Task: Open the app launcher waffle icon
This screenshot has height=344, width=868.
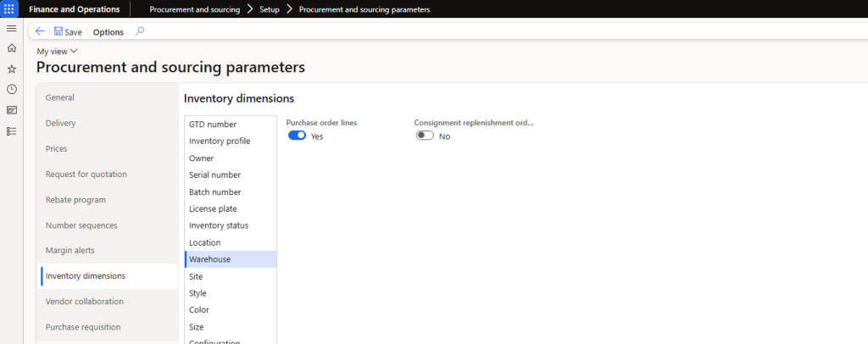Action: click(10, 9)
